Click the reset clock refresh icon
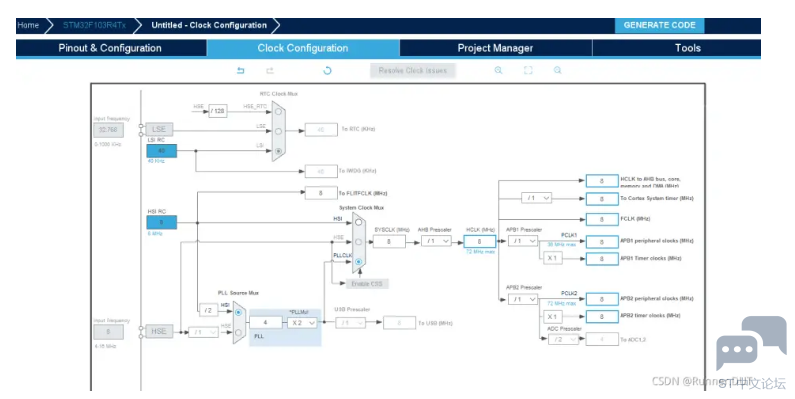This screenshot has width=795, height=399. click(328, 70)
